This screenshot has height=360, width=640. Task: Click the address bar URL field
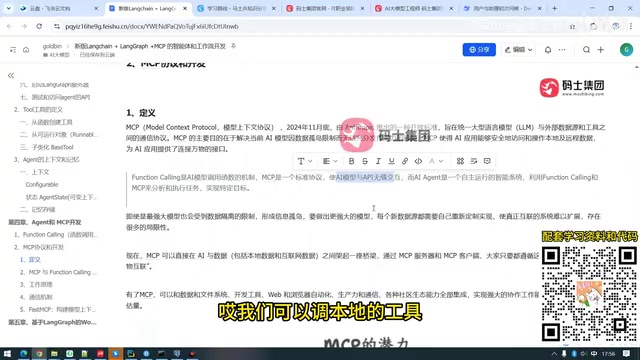pos(310,26)
